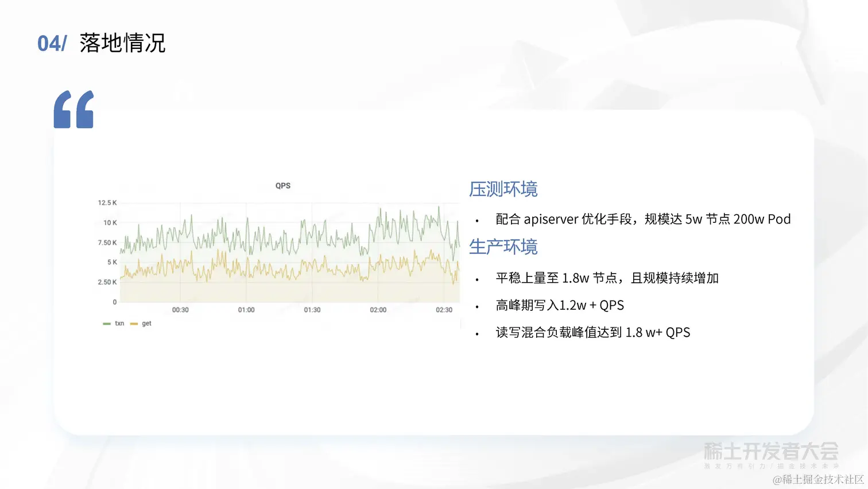Click the 7.50 K y-axis label

107,242
